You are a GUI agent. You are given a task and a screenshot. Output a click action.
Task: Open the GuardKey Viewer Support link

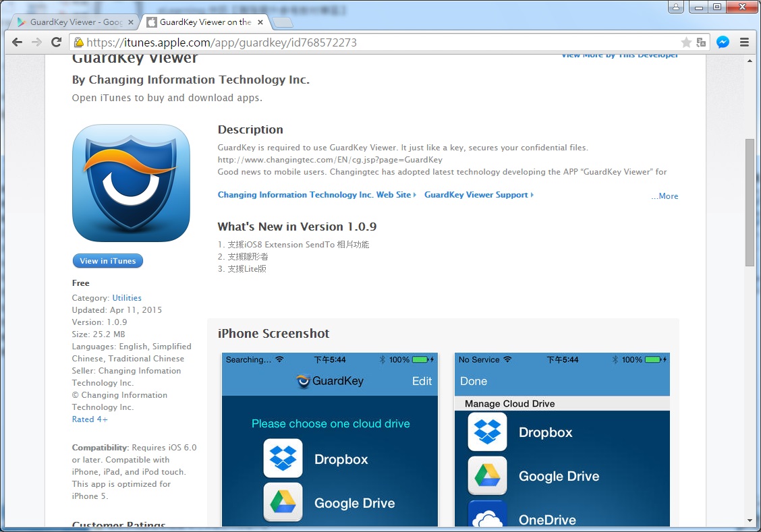(478, 194)
